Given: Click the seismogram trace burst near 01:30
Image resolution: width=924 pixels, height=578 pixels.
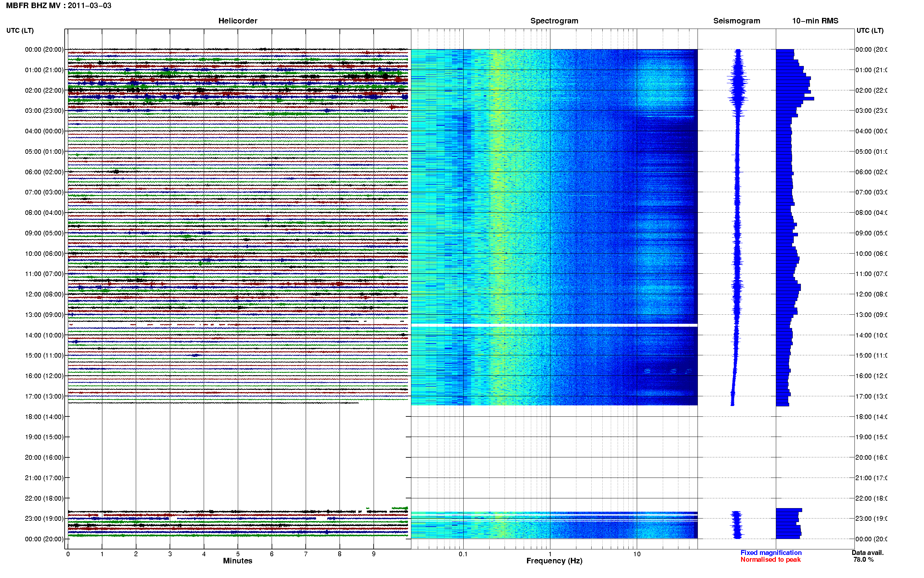Looking at the screenshot, I should 738,80.
